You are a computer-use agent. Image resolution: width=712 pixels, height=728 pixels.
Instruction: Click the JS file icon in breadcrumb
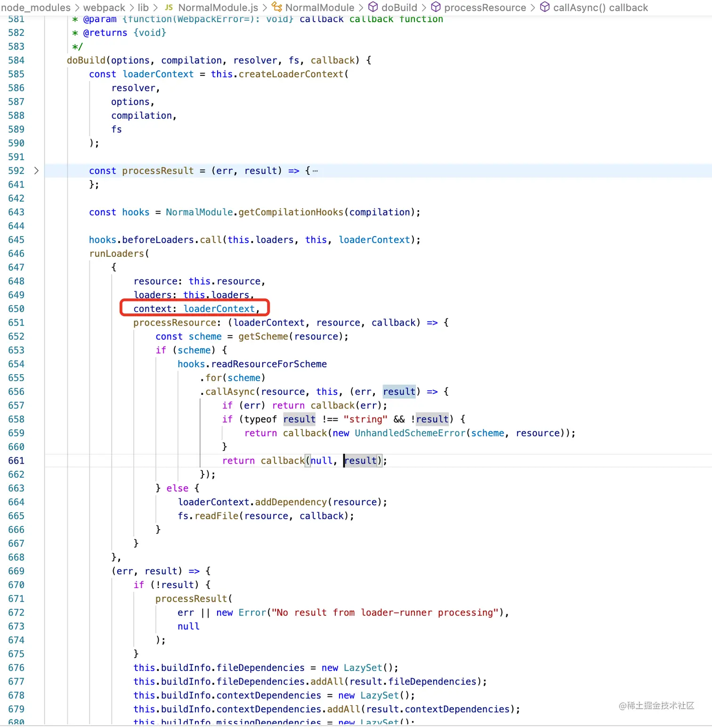point(169,8)
